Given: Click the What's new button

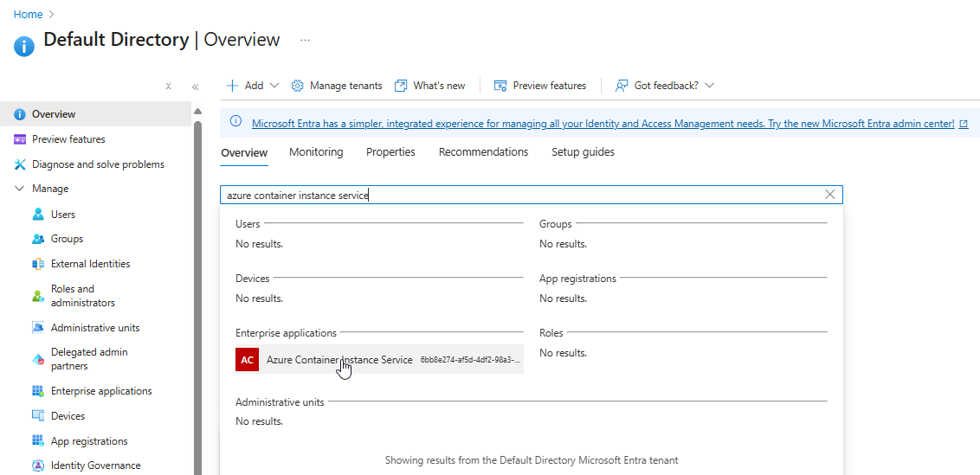Looking at the screenshot, I should tap(430, 86).
